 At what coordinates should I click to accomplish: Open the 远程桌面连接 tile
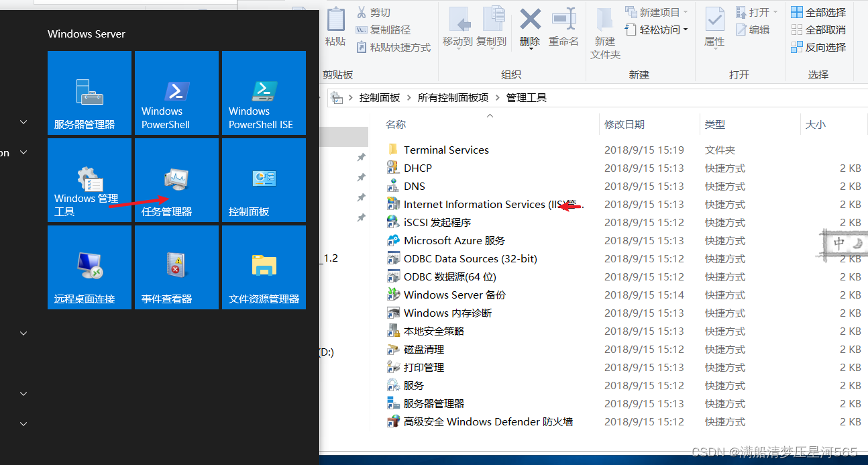89,268
